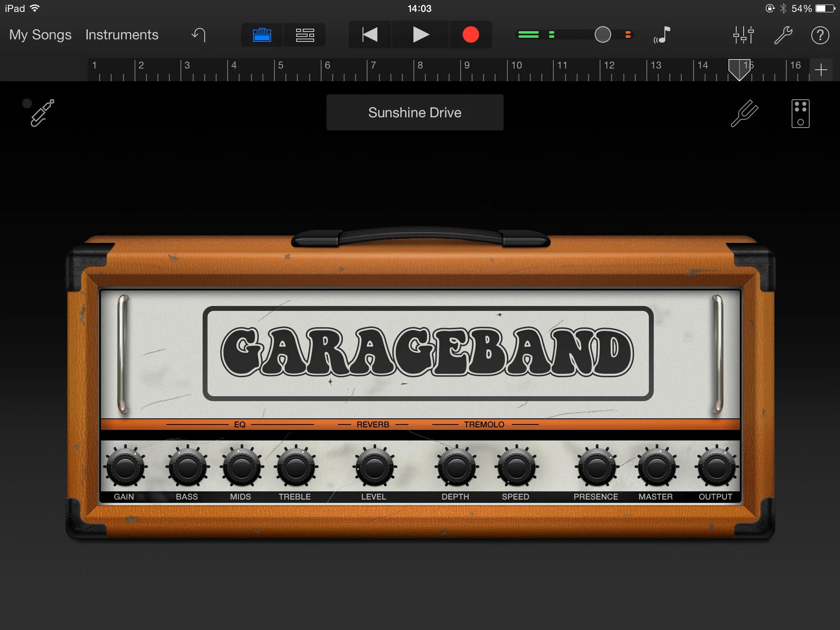Image resolution: width=840 pixels, height=630 pixels.
Task: Add song section with plus button
Action: pyautogui.click(x=821, y=70)
